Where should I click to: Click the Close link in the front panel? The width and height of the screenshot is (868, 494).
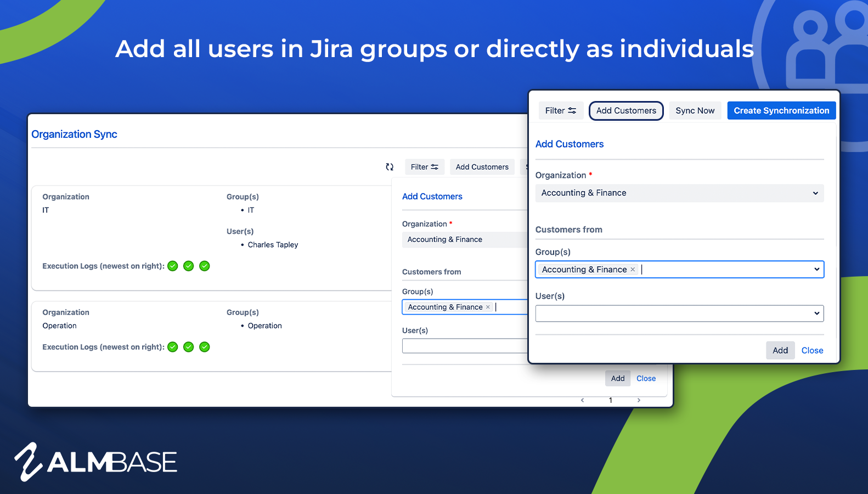coord(813,350)
